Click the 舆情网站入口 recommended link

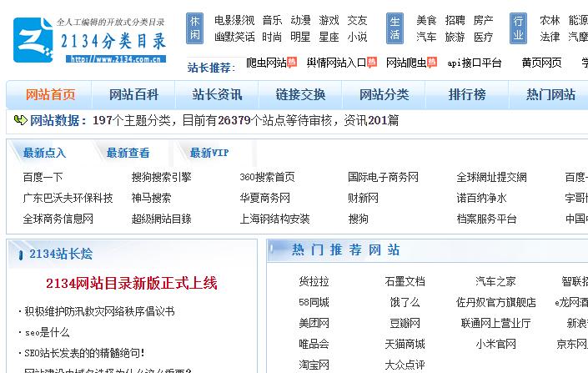coord(336,63)
